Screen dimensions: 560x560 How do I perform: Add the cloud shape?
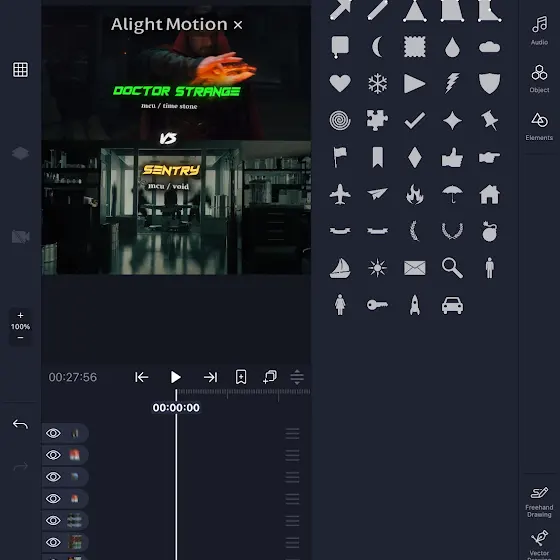pos(490,47)
